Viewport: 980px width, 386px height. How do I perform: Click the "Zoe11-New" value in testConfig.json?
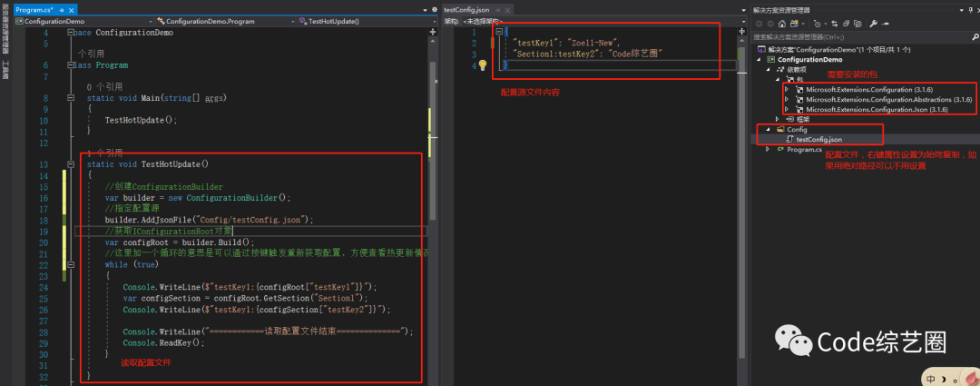593,44
